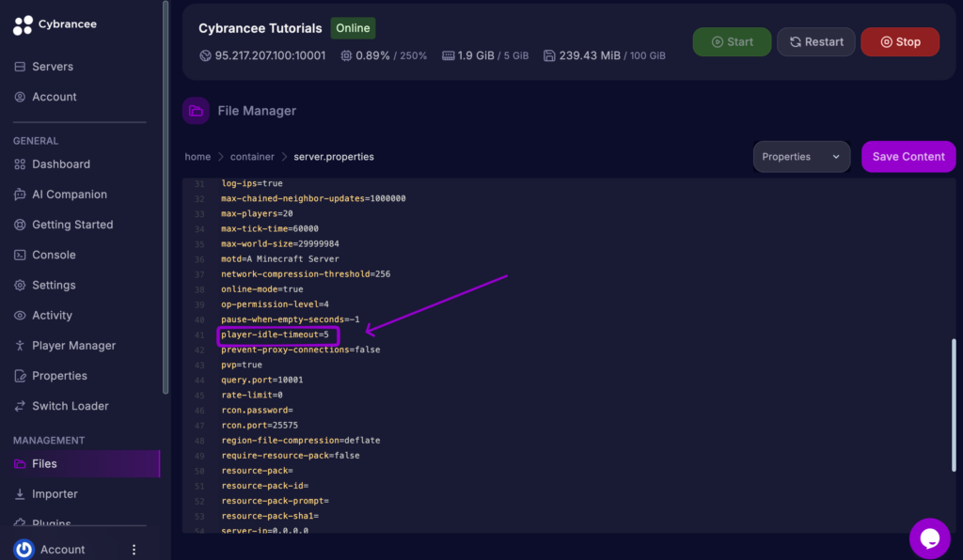Click the Switch Loader arrows icon
Viewport: 963px width, 560px height.
click(20, 406)
